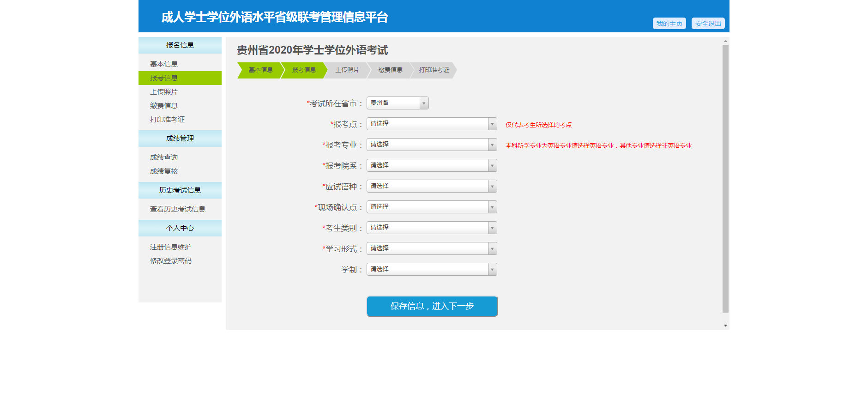868x405 pixels.
Task: Open the 考试所在省市 province dropdown
Action: 397,103
